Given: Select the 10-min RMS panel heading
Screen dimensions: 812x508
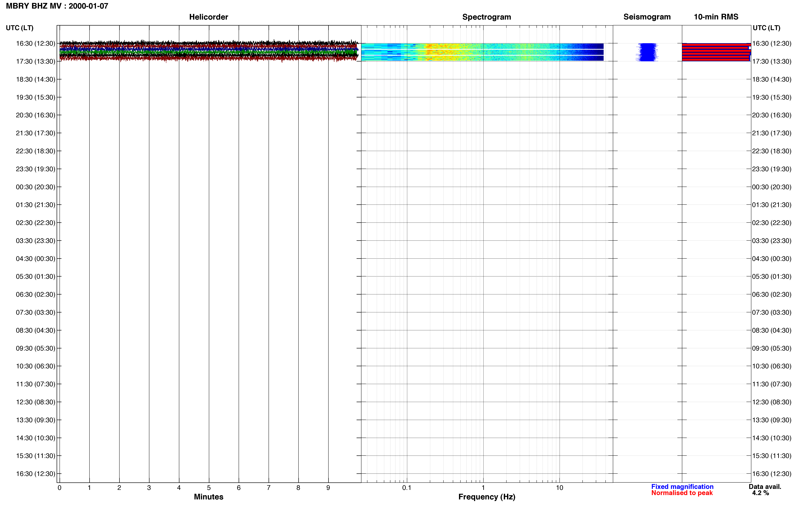Looking at the screenshot, I should (716, 17).
